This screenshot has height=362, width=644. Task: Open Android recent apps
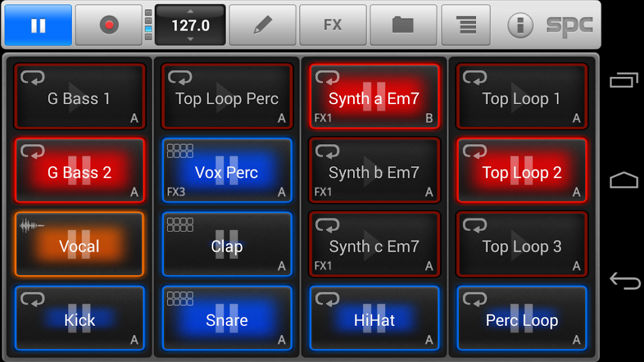(x=624, y=80)
